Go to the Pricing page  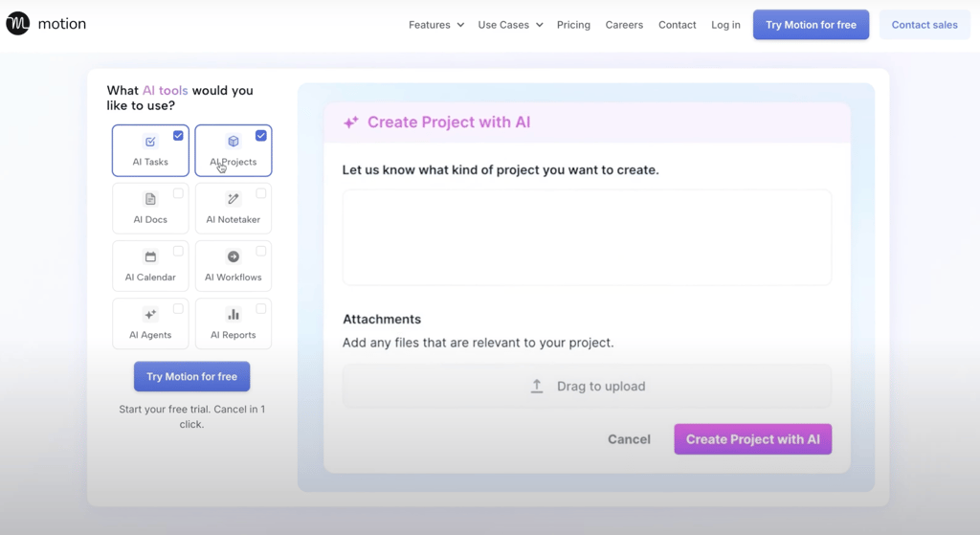point(574,25)
